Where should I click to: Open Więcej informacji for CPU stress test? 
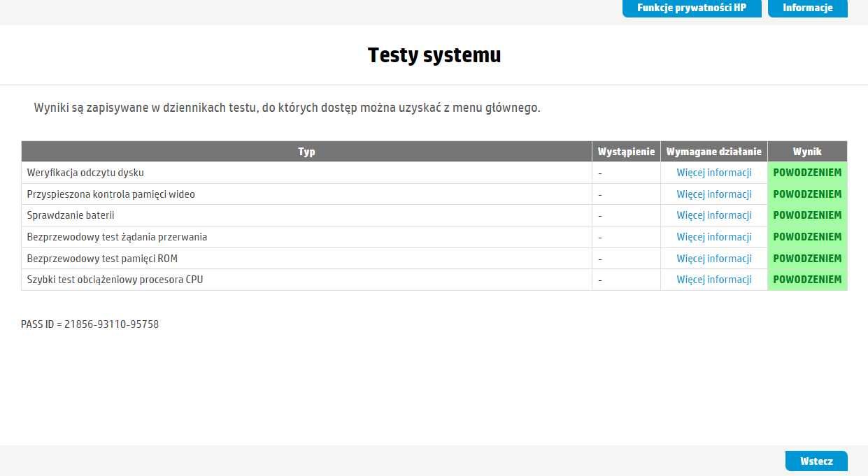pyautogui.click(x=714, y=280)
